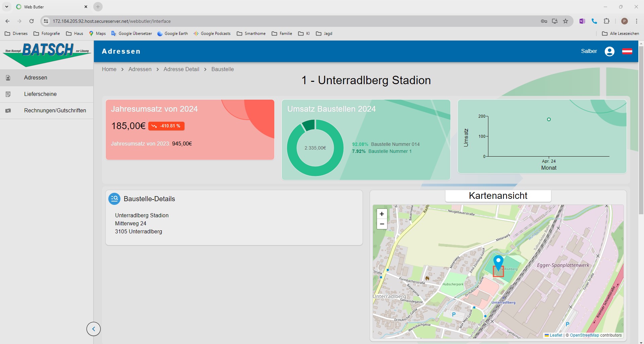Navigate to Adresse Detail breadcrumb
This screenshot has height=344, width=644.
click(181, 69)
